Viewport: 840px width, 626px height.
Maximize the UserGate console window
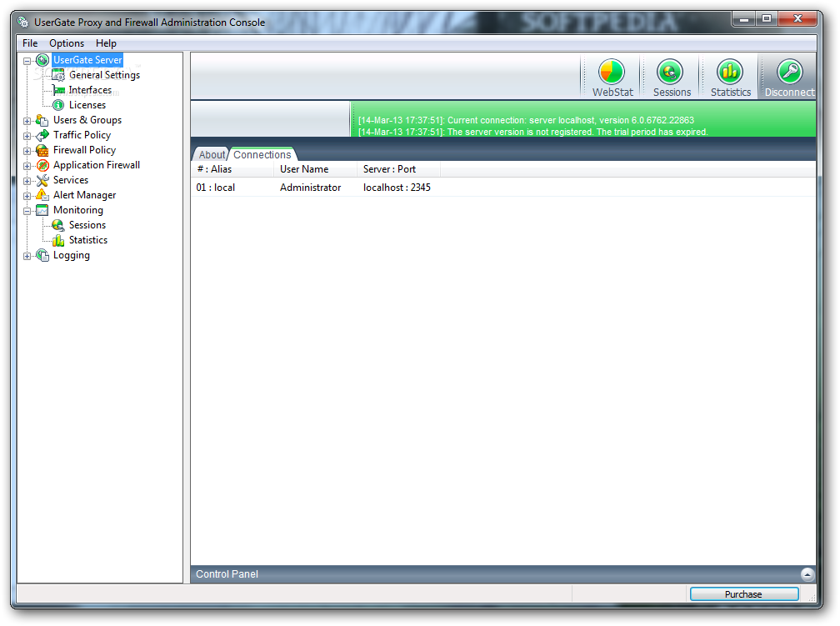[767, 19]
